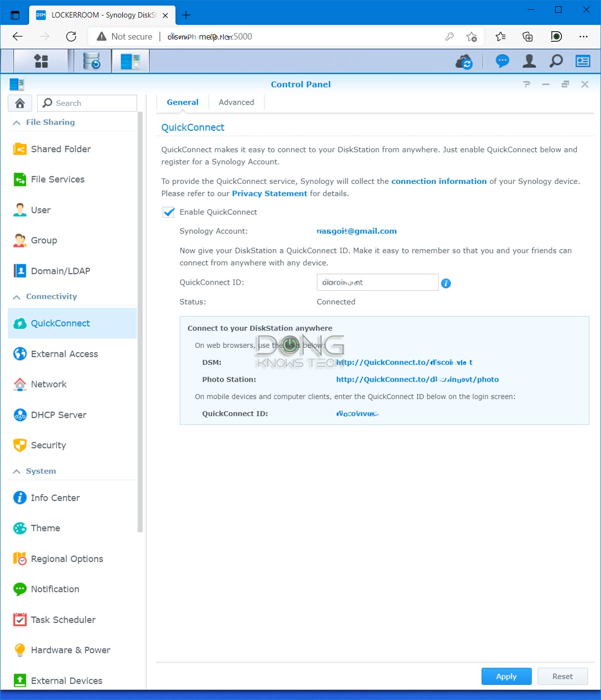Add page to favorites star
601x700 pixels.
click(x=471, y=37)
